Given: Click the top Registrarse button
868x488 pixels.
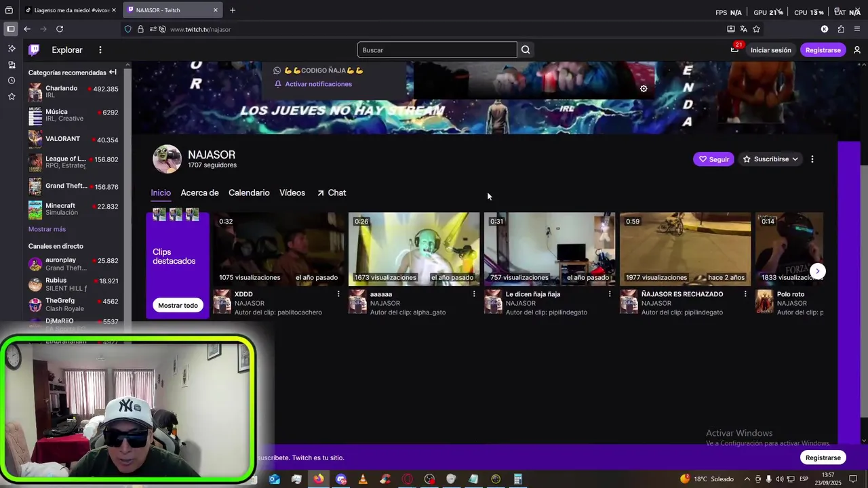Looking at the screenshot, I should tap(823, 50).
